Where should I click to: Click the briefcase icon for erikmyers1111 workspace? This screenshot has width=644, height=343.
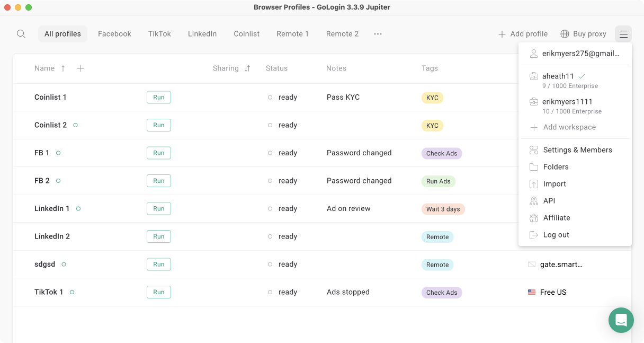(x=534, y=102)
